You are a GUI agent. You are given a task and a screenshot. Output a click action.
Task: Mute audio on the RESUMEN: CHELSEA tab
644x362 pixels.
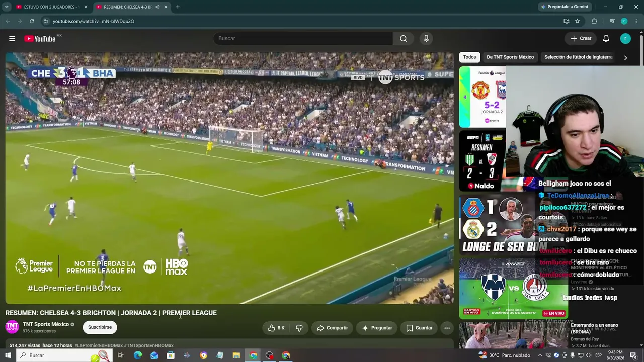157,7
